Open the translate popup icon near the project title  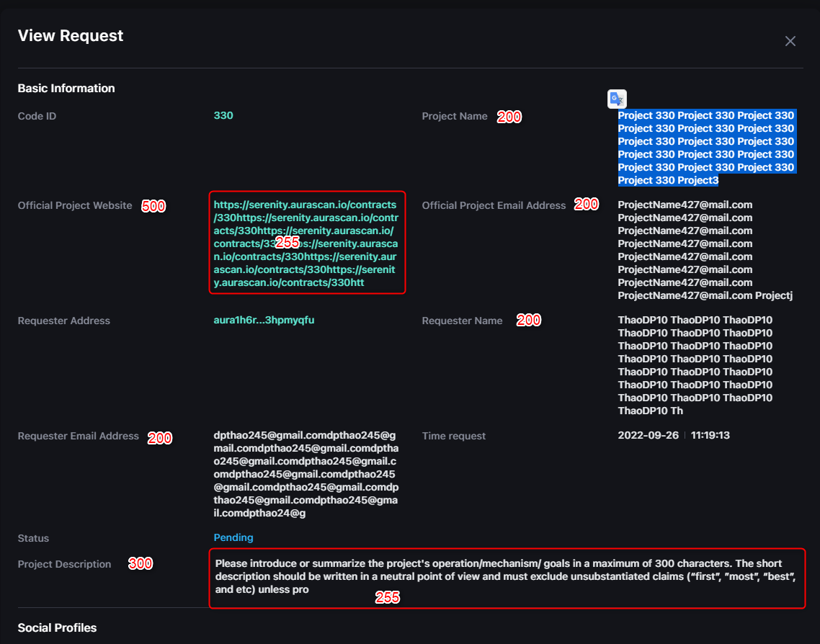(x=617, y=99)
